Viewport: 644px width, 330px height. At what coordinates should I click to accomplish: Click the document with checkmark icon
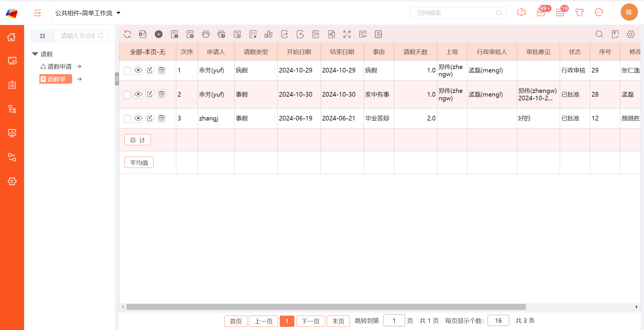coord(175,34)
